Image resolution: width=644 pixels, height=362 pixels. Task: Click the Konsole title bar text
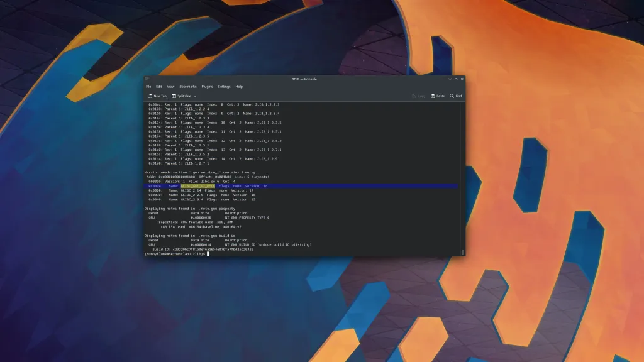tap(304, 79)
